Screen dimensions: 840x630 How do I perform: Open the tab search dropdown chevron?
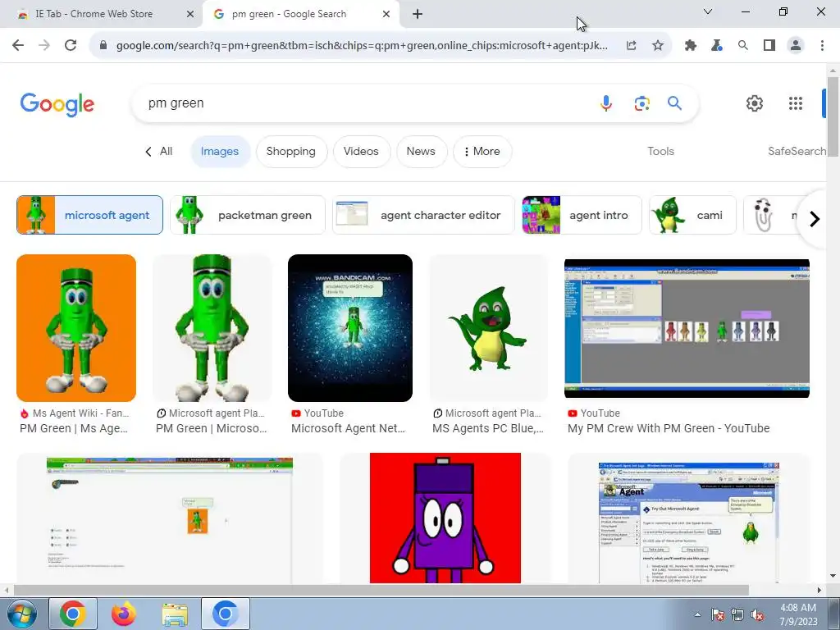tap(708, 11)
